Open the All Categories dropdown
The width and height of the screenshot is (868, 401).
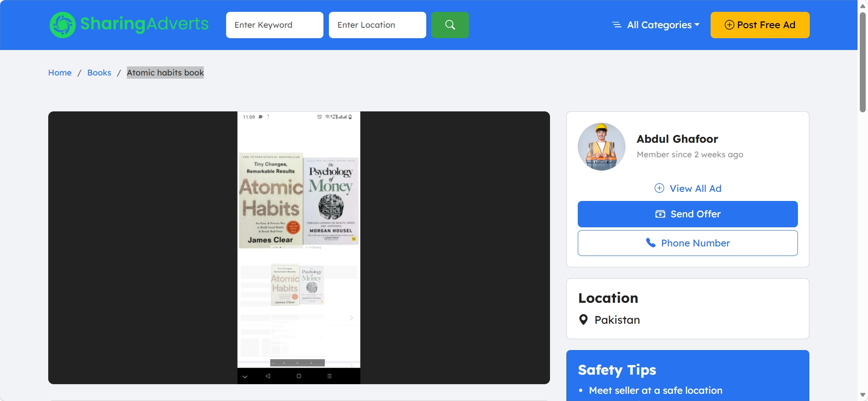(656, 25)
